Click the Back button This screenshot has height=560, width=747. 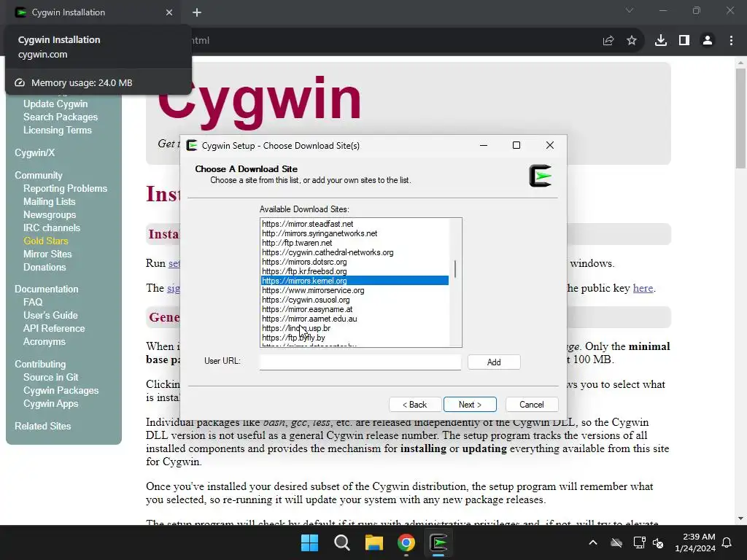415,404
